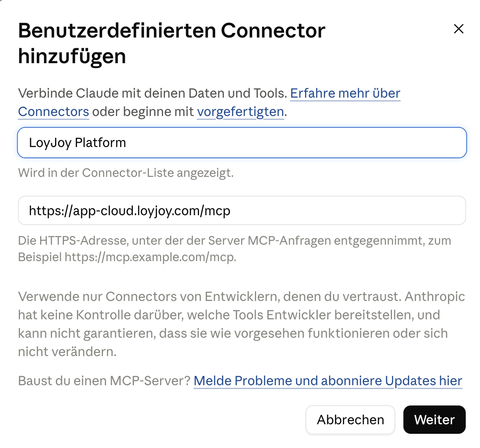The width and height of the screenshot is (480, 448).
Task: Click the MCP server URL input field
Action: click(x=242, y=211)
